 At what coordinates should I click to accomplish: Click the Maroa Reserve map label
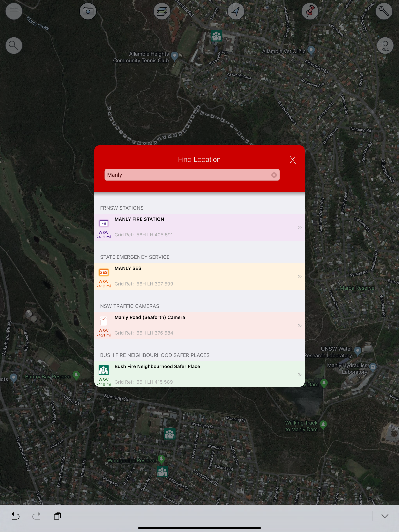357,288
